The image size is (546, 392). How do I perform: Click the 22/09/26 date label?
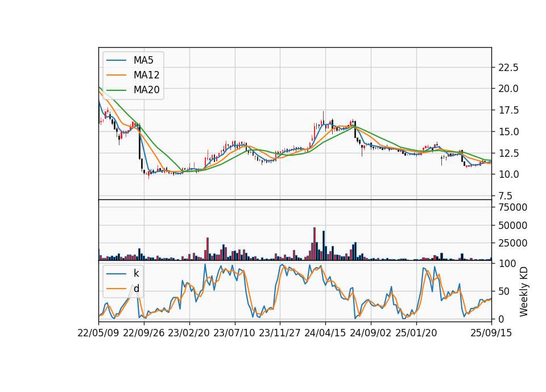(144, 333)
